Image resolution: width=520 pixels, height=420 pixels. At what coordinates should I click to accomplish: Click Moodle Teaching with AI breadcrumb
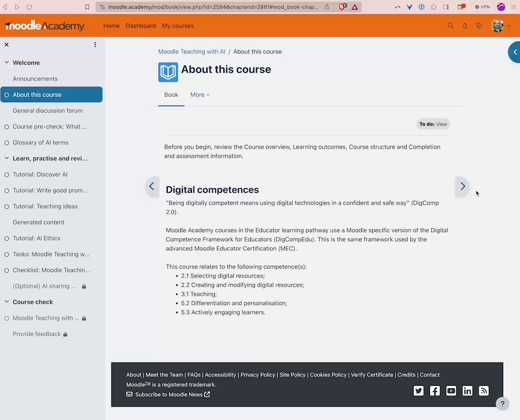click(191, 52)
